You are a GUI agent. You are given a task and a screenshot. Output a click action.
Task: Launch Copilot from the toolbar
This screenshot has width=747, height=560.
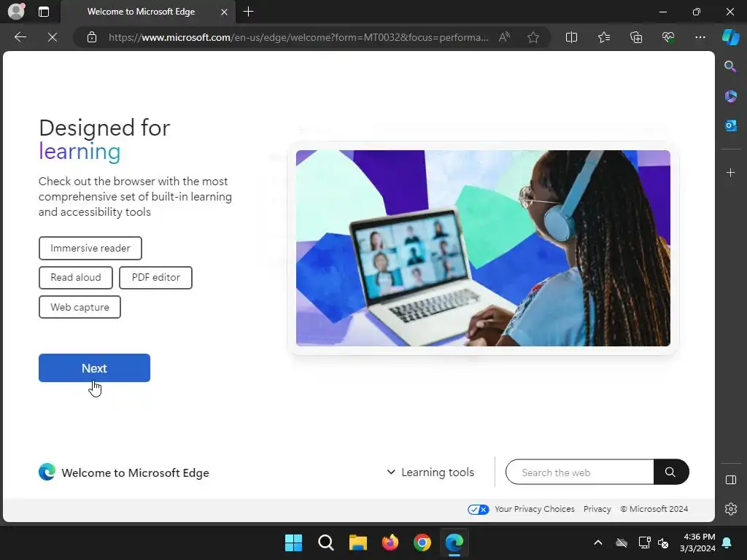[730, 37]
